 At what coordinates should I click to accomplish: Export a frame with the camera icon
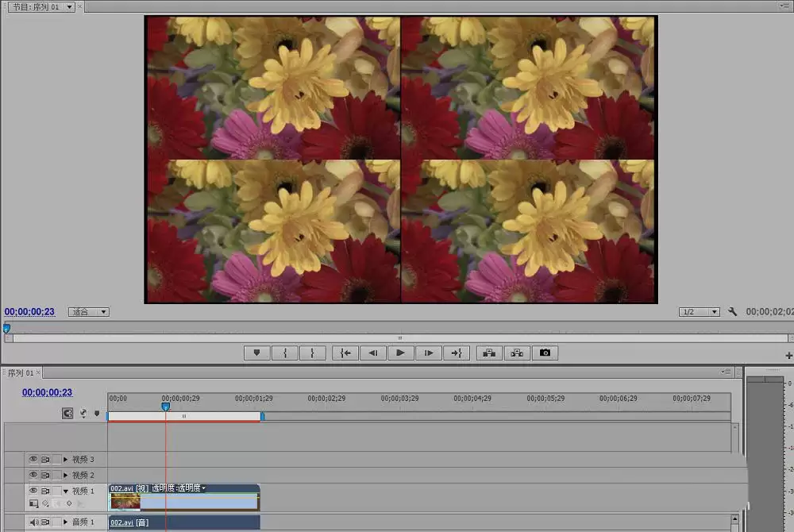click(x=545, y=353)
